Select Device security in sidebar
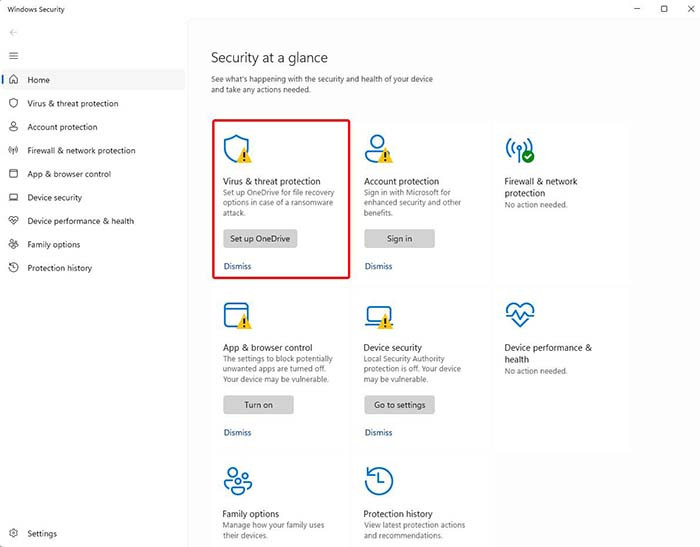Screen dimensions: 700x547 pos(93,197)
